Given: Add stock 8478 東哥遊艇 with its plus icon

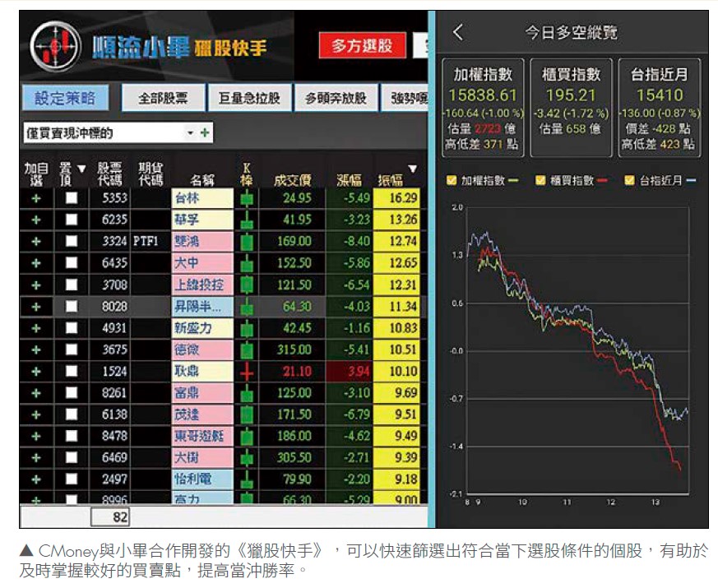Looking at the screenshot, I should coord(36,436).
